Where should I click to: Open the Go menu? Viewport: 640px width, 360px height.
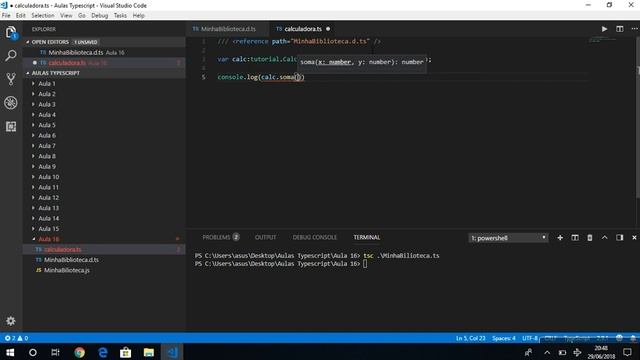(82, 16)
